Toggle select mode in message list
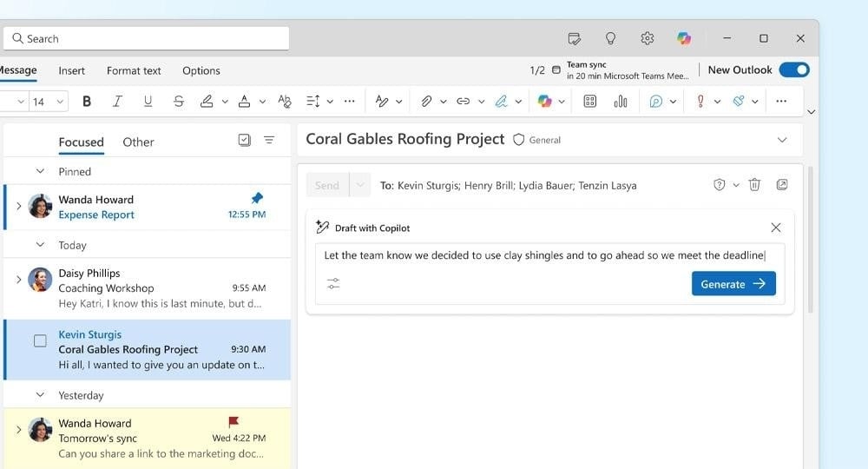Viewport: 868px width, 469px height. click(244, 140)
